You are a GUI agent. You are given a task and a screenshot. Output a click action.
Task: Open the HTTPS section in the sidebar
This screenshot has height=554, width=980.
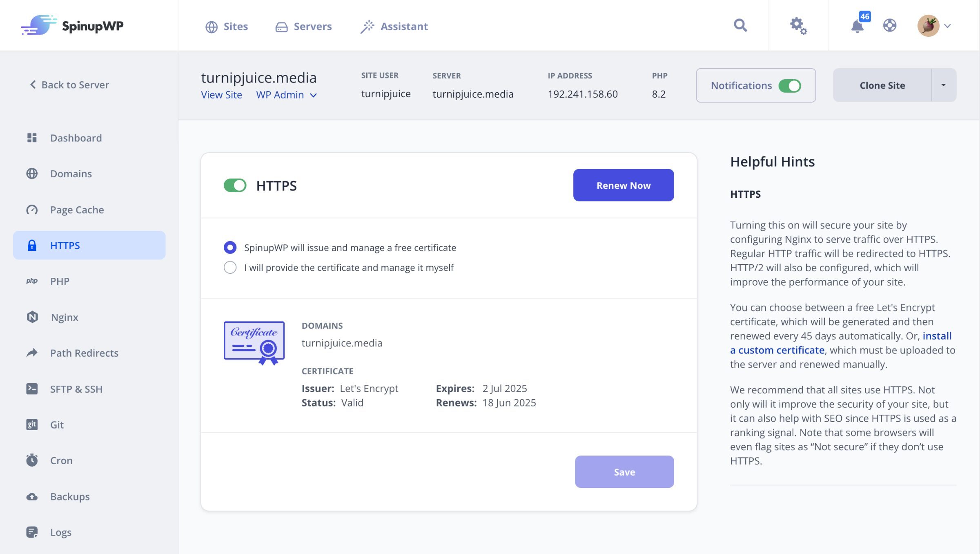[x=65, y=245]
